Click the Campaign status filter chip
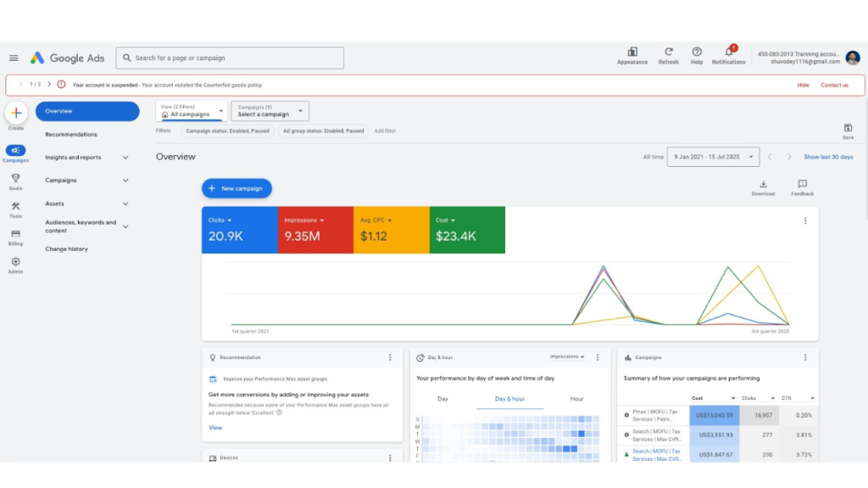The height and width of the screenshot is (488, 868). (227, 131)
